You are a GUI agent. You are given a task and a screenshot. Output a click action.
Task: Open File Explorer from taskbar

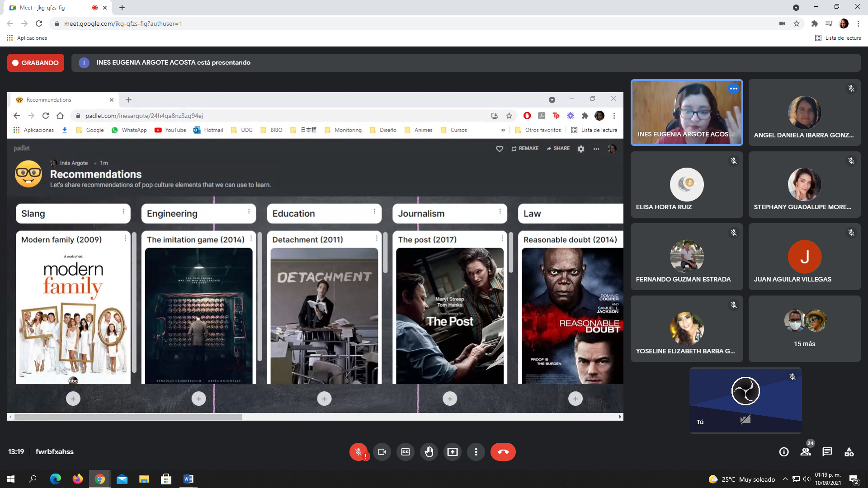[x=144, y=479]
